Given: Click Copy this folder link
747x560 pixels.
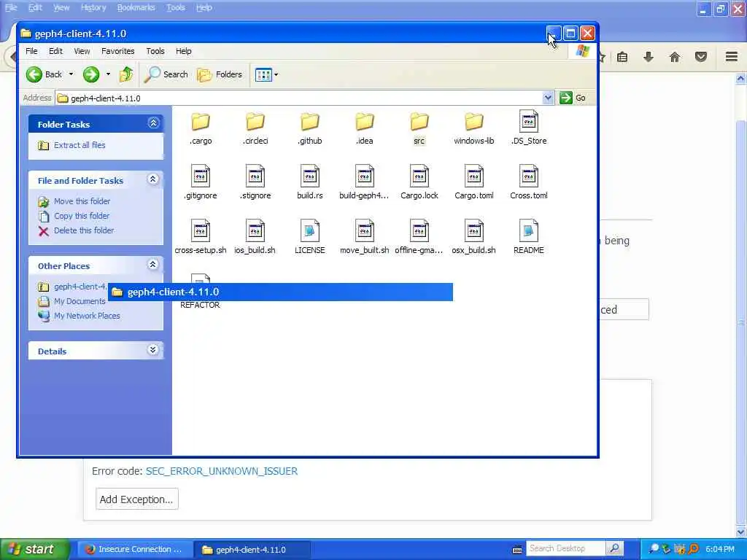Looking at the screenshot, I should (x=82, y=216).
